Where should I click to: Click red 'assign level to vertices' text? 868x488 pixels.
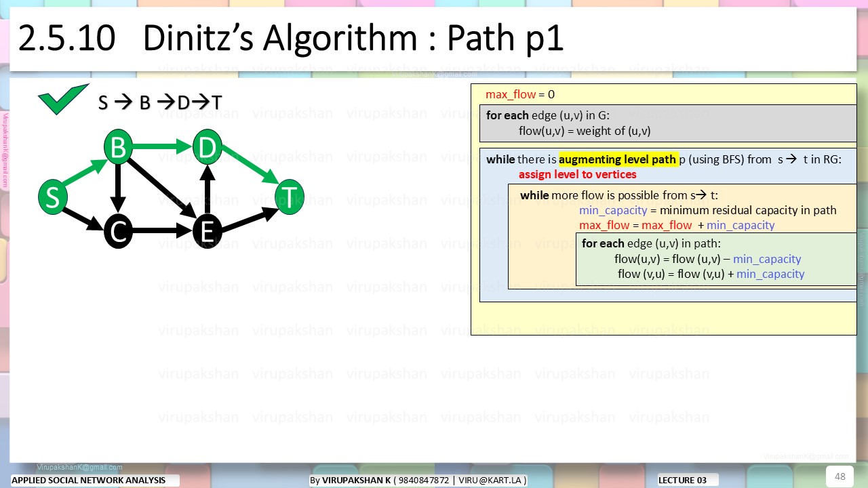[x=578, y=175]
